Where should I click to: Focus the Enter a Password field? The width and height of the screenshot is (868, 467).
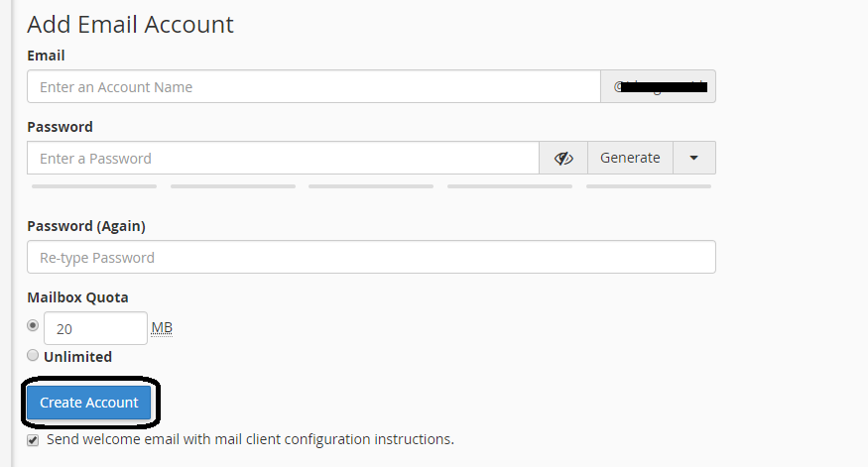coord(283,158)
